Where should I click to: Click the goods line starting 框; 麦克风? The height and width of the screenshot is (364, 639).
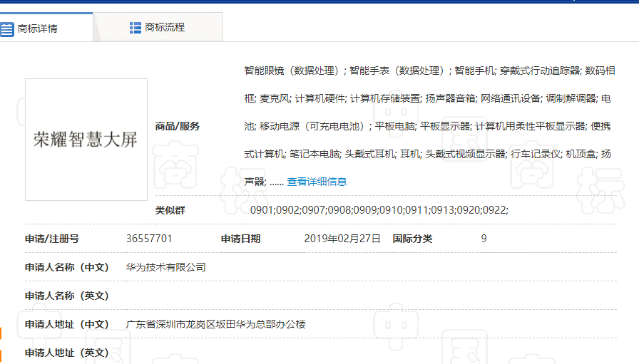(x=427, y=98)
